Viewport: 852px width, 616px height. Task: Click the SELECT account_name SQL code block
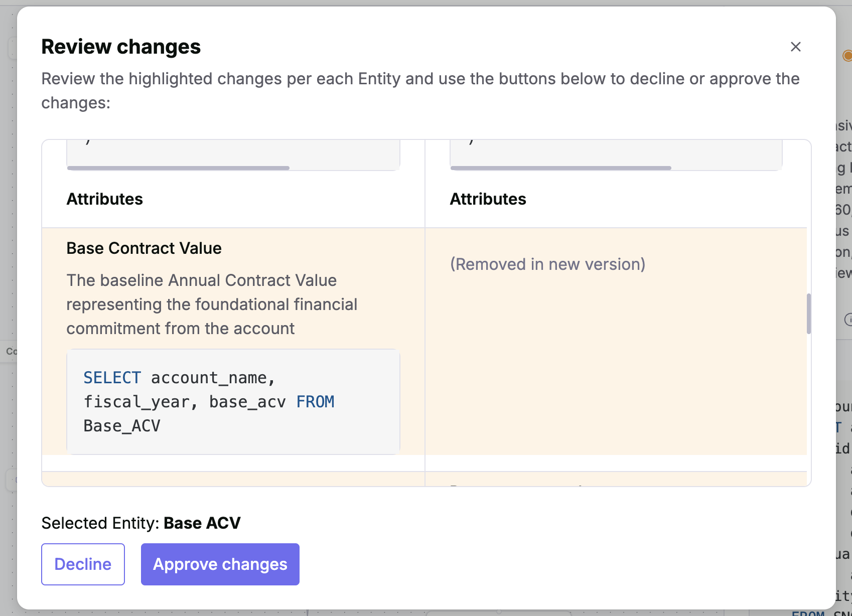[x=233, y=402]
